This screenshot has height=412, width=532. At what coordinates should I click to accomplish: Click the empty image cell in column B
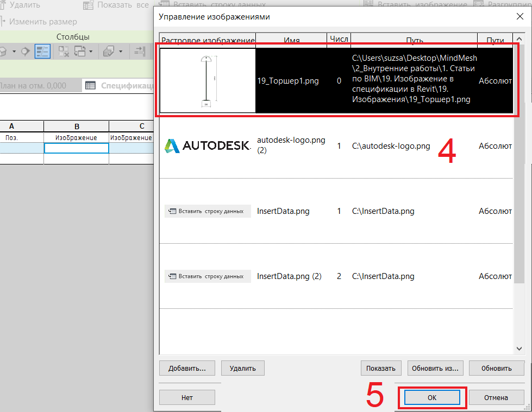(76, 148)
